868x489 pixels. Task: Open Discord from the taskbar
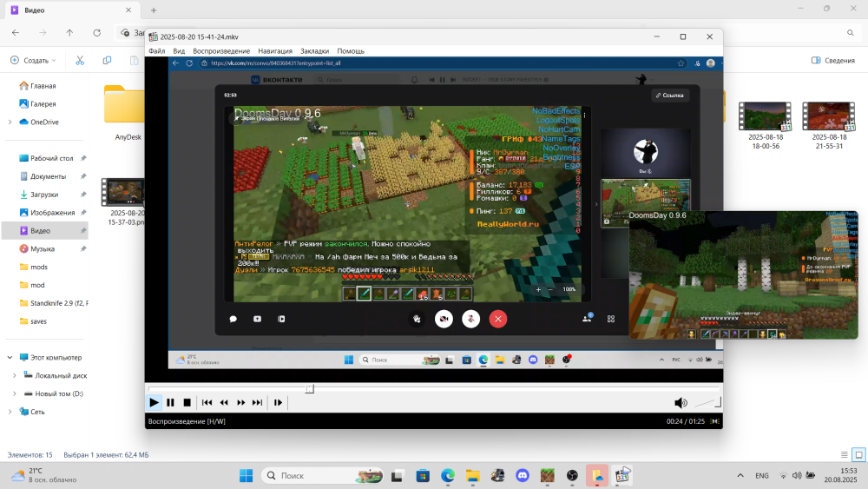[x=522, y=476]
